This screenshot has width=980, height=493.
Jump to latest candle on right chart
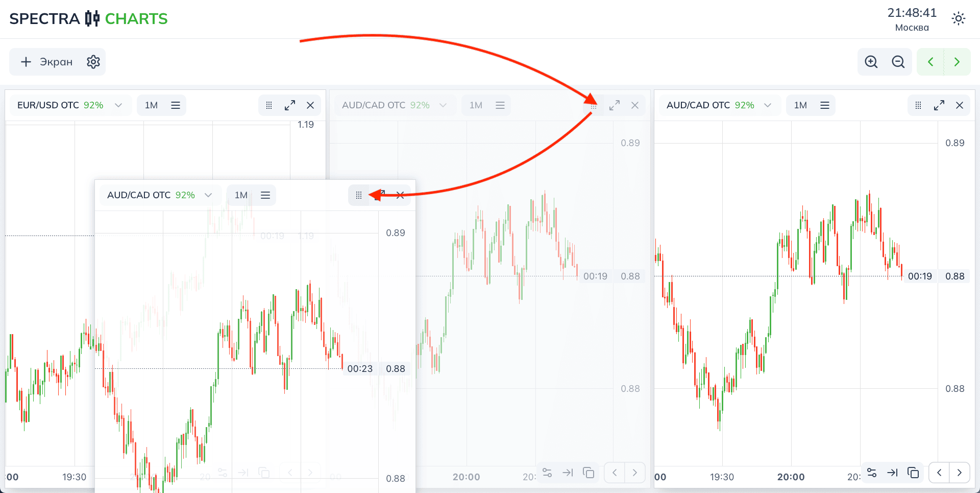(892, 473)
